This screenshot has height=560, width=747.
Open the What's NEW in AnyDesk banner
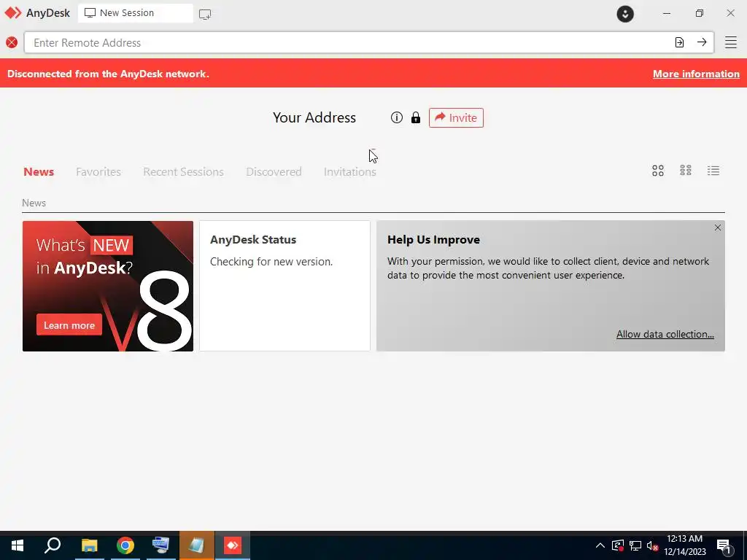108,286
